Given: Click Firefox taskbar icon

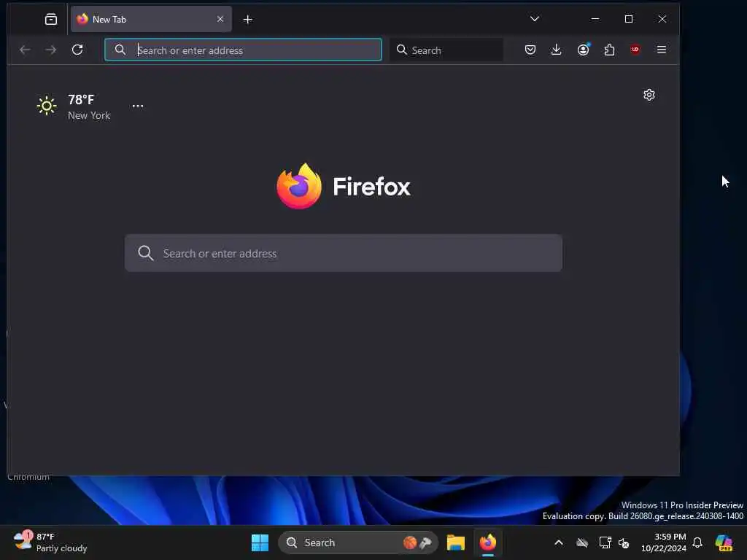Looking at the screenshot, I should point(488,542).
